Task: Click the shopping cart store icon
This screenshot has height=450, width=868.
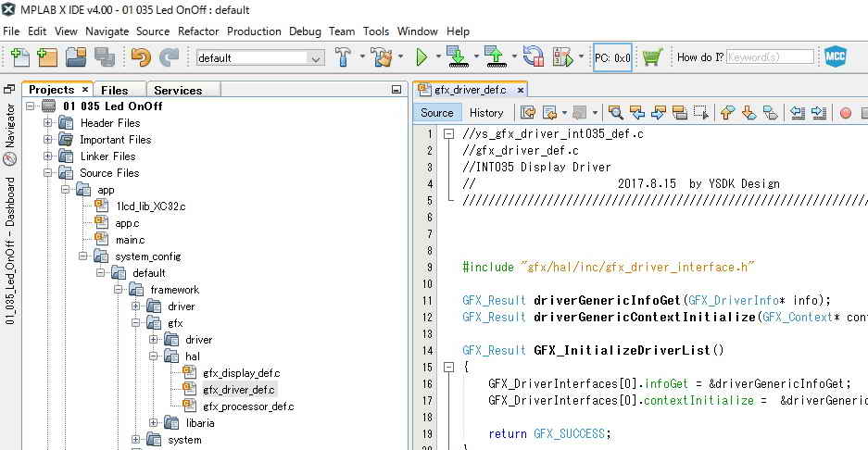Action: click(652, 57)
